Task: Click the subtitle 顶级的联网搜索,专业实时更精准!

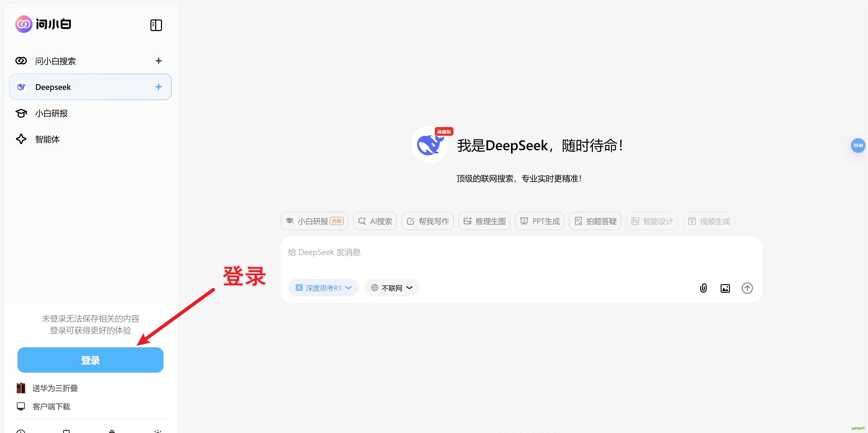Action: point(519,179)
